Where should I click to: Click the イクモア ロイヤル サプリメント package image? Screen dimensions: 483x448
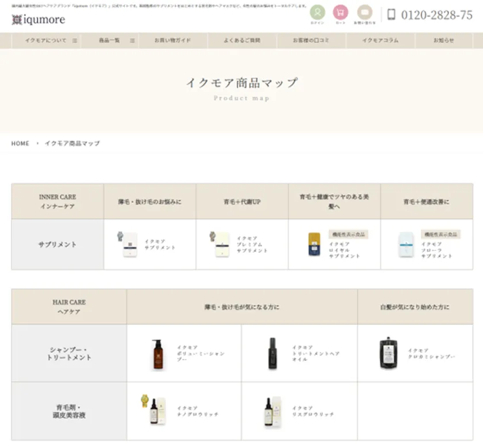(x=314, y=244)
